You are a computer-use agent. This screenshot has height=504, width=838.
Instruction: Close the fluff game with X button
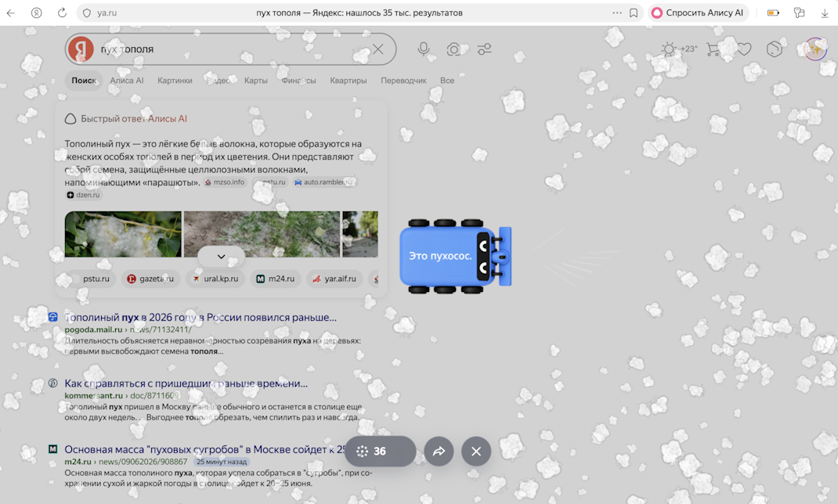[x=476, y=451]
